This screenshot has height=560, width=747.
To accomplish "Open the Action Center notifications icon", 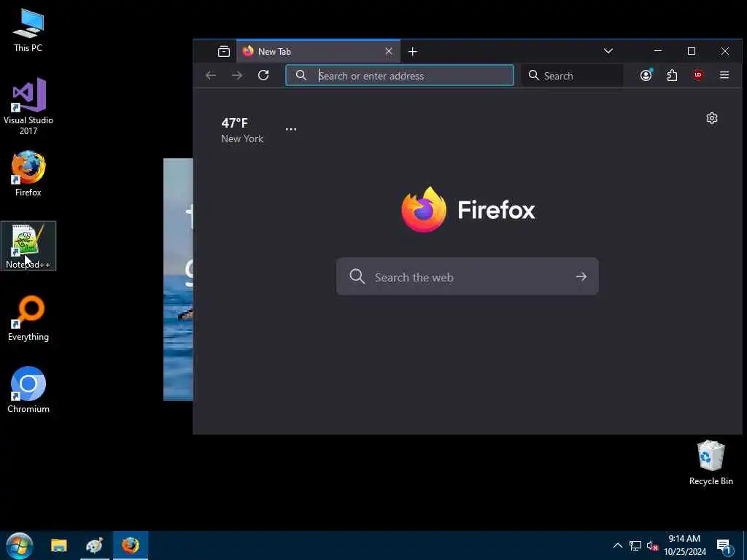I will 724,545.
